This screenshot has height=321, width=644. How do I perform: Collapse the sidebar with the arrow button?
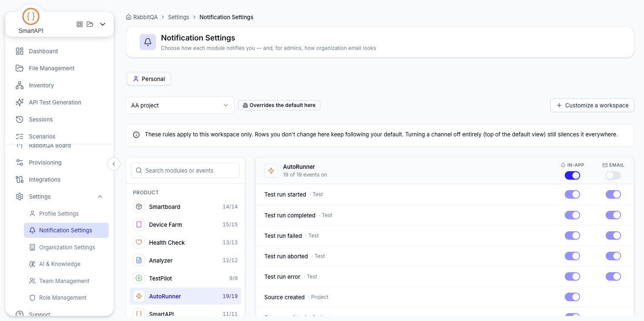(114, 164)
